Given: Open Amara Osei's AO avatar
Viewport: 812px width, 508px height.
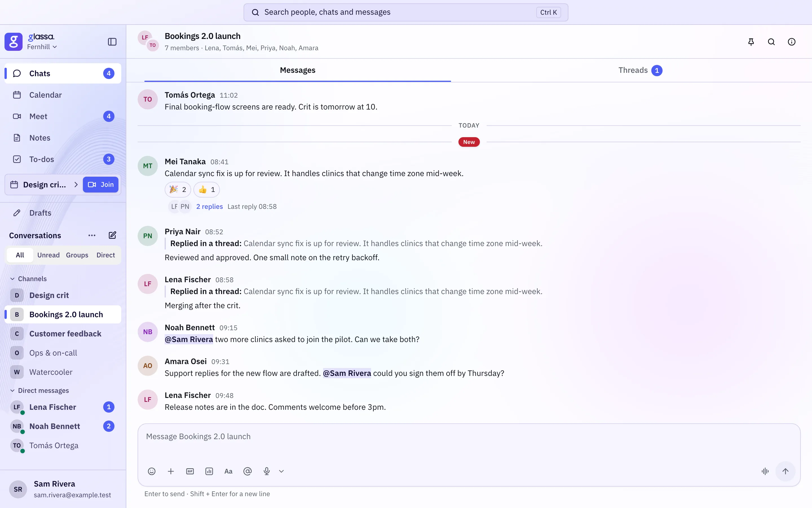Looking at the screenshot, I should point(148,365).
